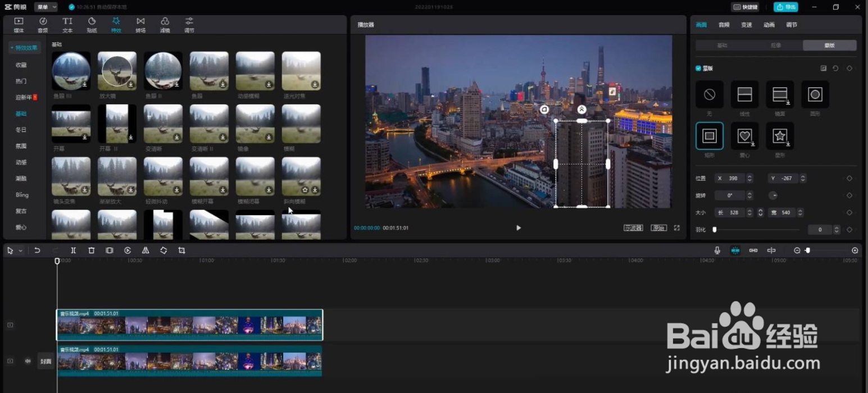Click the microphone record icon
The width and height of the screenshot is (868, 393).
[717, 250]
